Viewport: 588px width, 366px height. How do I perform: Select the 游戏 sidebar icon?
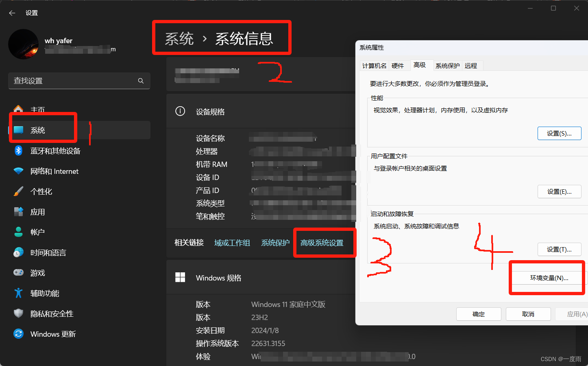[x=37, y=273]
